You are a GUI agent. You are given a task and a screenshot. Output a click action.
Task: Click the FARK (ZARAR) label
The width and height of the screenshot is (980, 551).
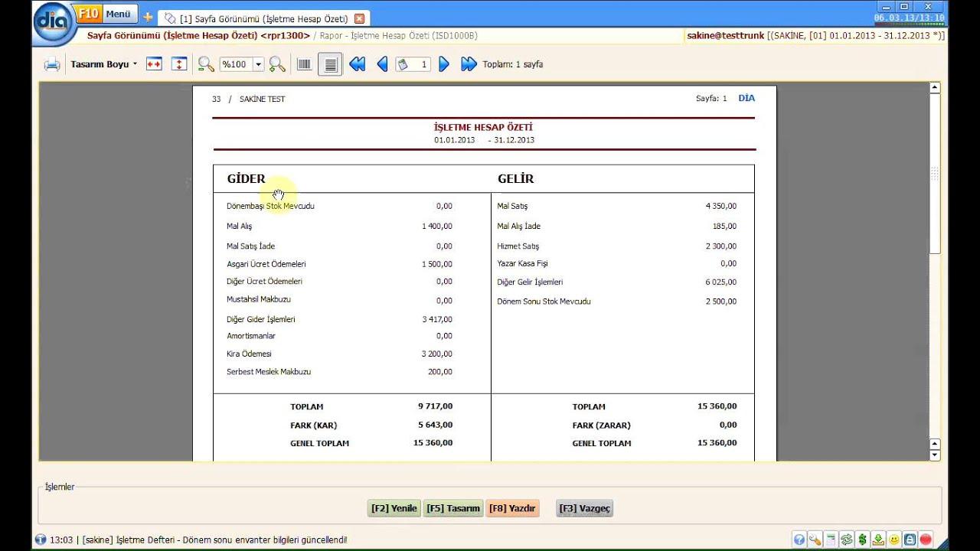pyautogui.click(x=602, y=425)
